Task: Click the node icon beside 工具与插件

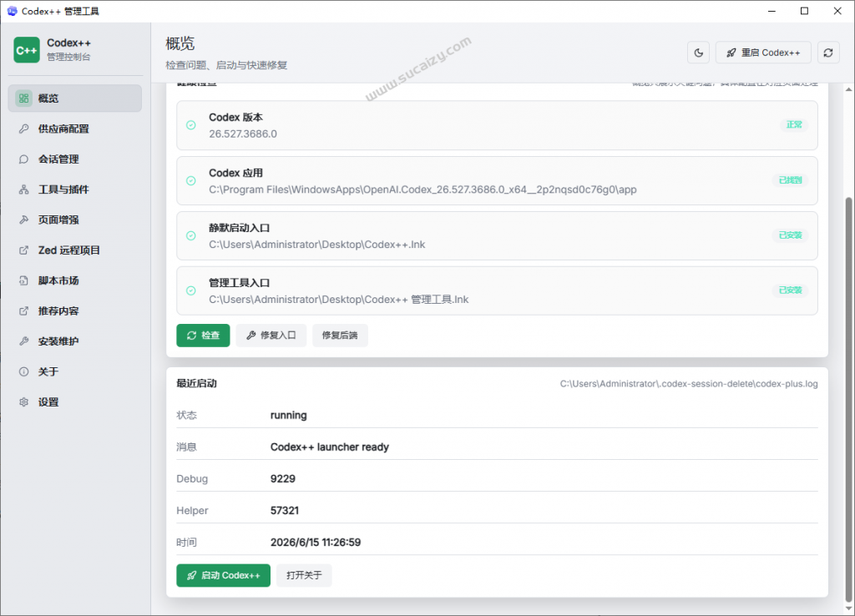Action: point(23,189)
